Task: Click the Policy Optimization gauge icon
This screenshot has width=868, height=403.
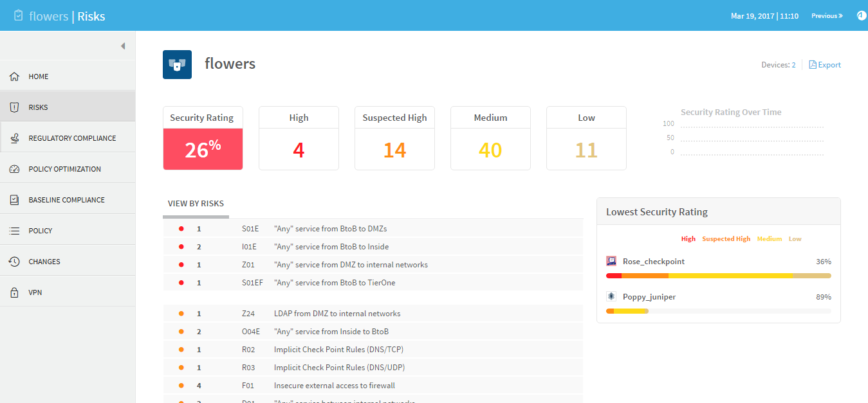Action: click(x=14, y=169)
